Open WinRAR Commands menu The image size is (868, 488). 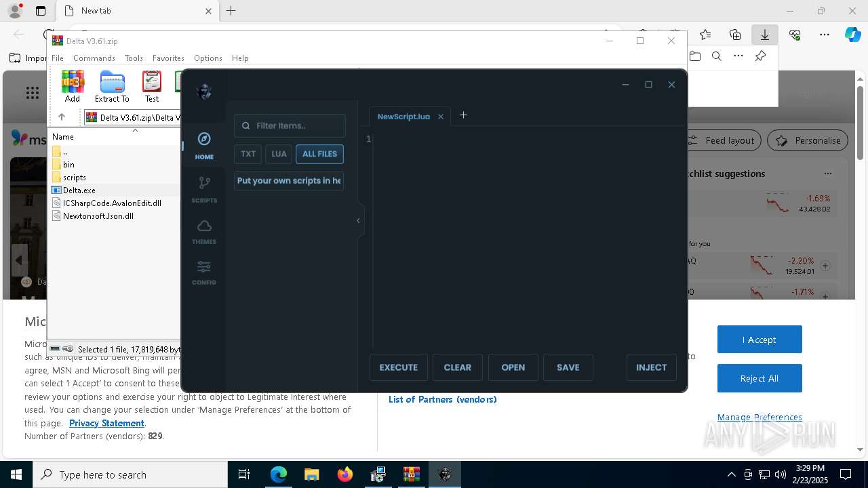(94, 58)
